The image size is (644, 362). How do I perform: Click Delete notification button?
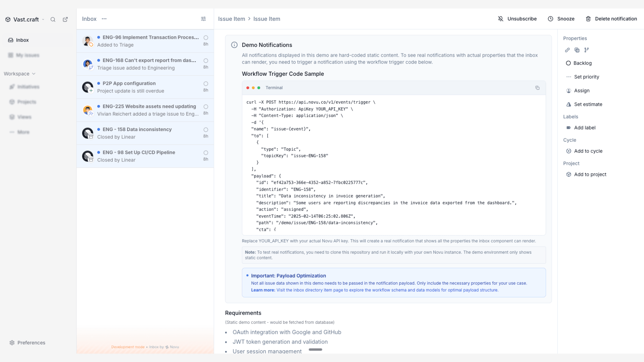coord(611,19)
